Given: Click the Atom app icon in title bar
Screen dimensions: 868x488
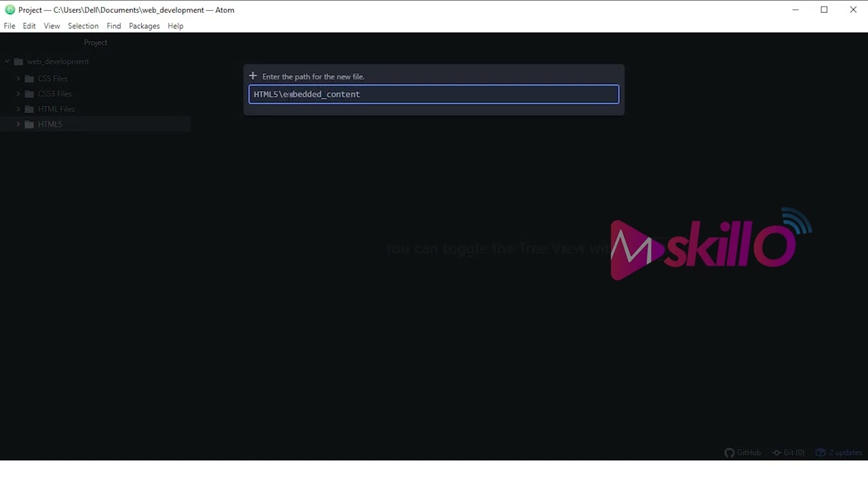Looking at the screenshot, I should tap(9, 9).
